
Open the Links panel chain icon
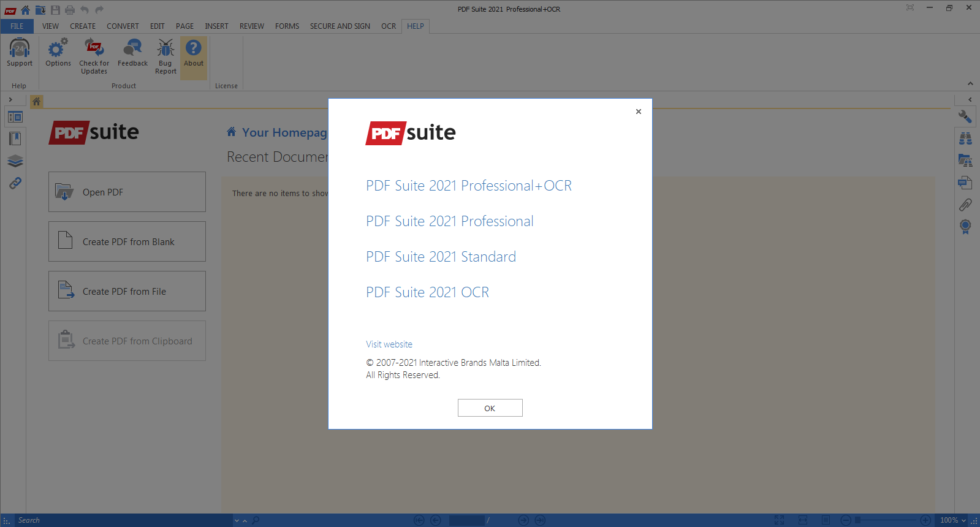(15, 183)
